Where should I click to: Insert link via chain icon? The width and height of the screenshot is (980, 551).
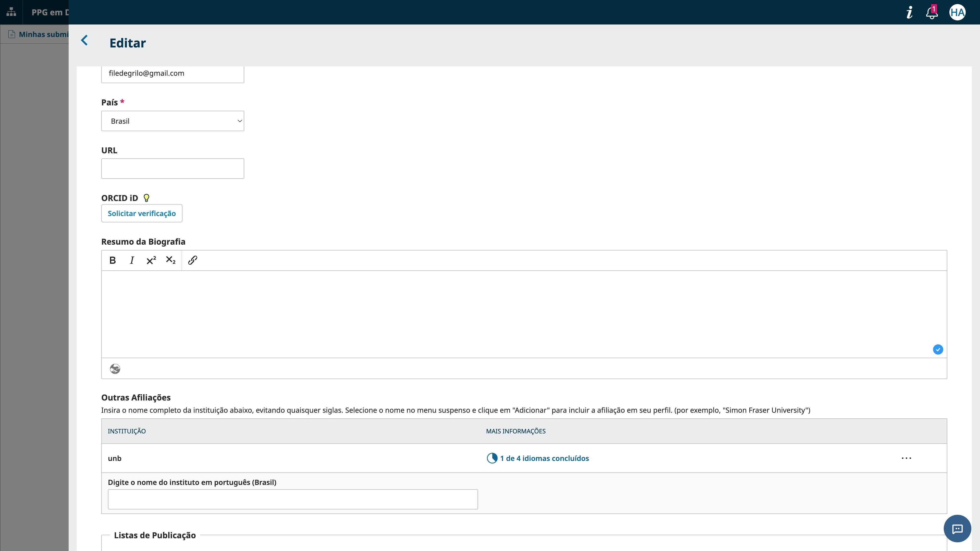pos(192,260)
